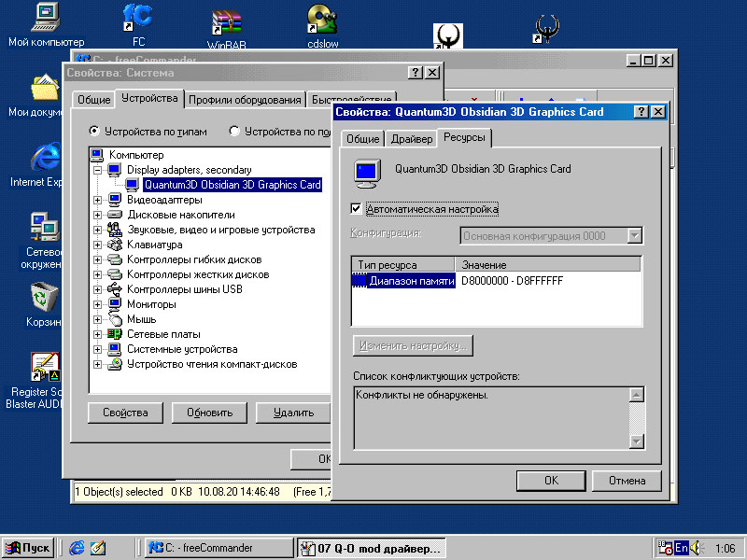Click the En language indicator in tray
The image size is (747, 560).
coord(682,548)
